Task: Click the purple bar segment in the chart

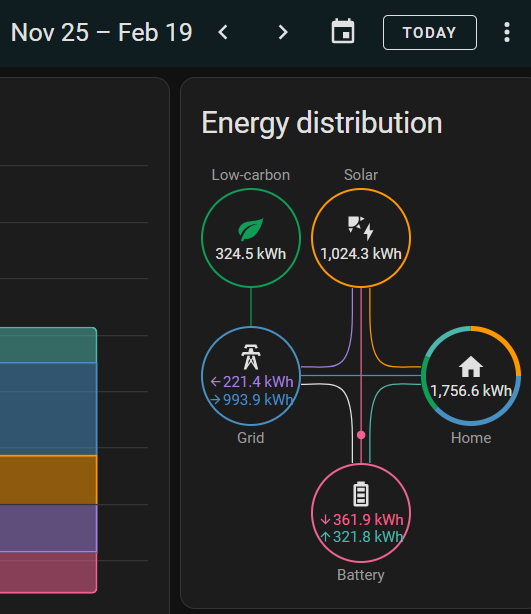Action: point(48,528)
